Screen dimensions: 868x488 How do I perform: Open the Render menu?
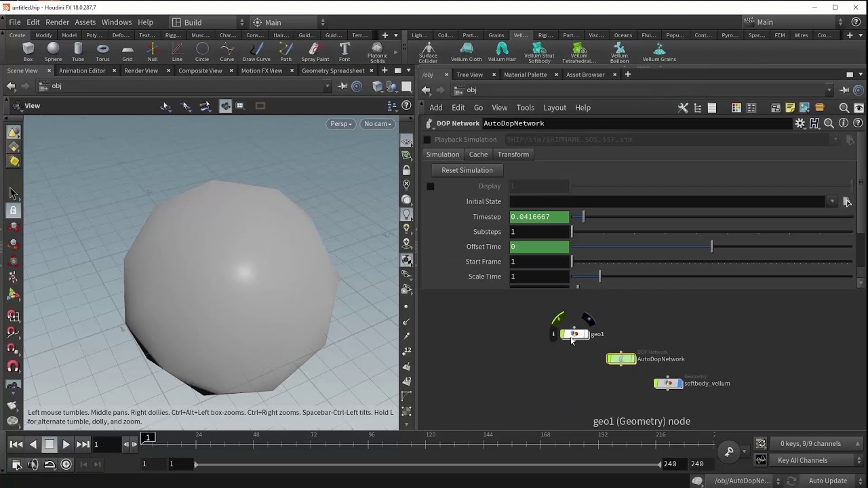(57, 22)
